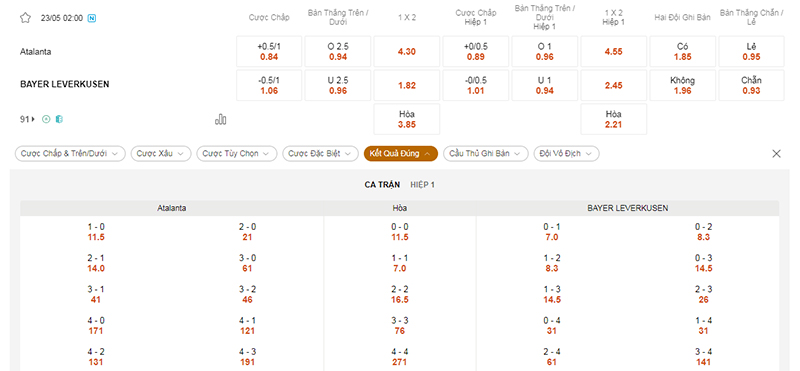Expand the Cược Đặc Biệt dropdown

pyautogui.click(x=320, y=154)
